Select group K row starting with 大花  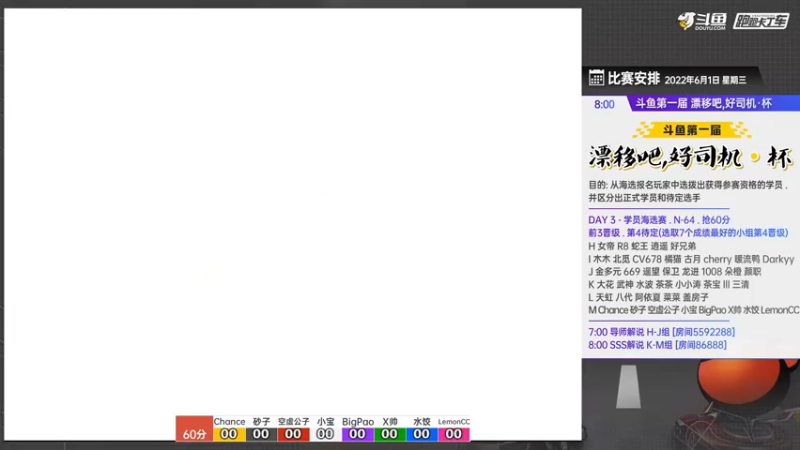click(x=668, y=285)
